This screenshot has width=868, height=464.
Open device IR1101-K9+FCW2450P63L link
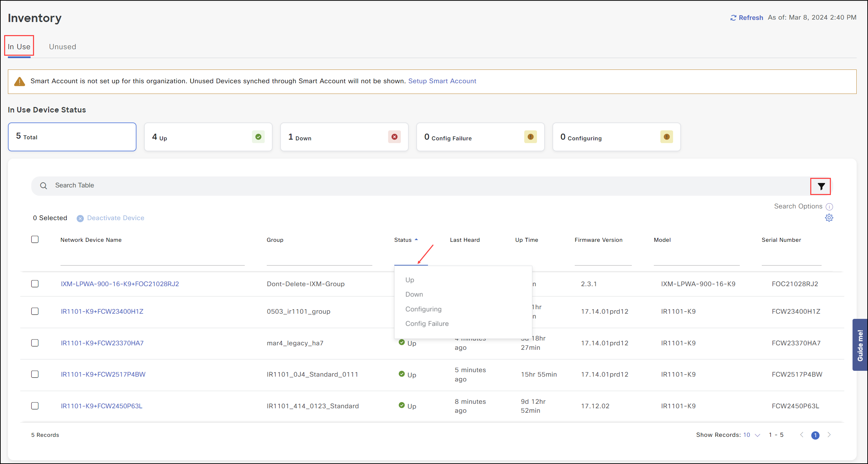(101, 406)
